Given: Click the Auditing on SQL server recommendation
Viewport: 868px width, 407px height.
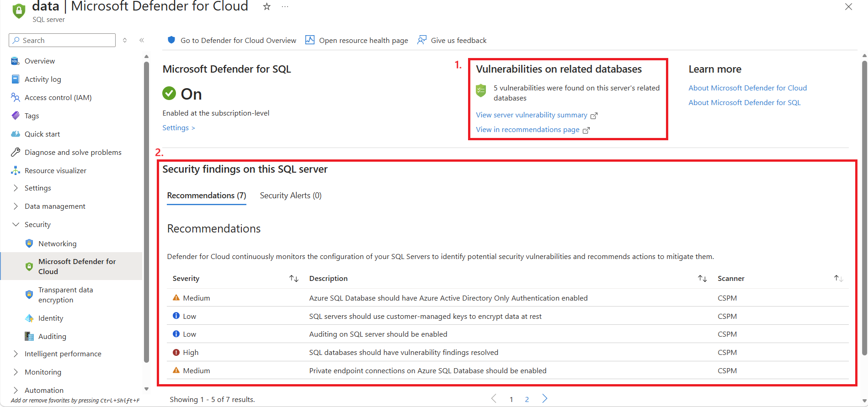Looking at the screenshot, I should pos(378,334).
